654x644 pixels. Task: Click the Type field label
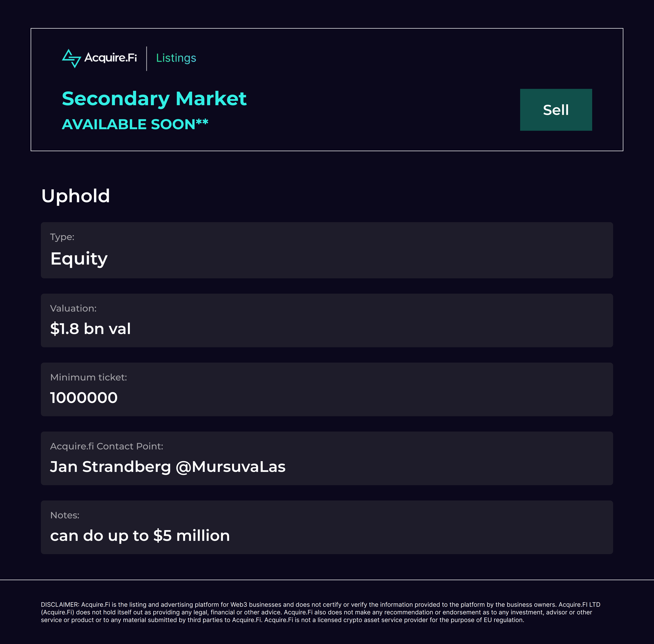pyautogui.click(x=62, y=237)
